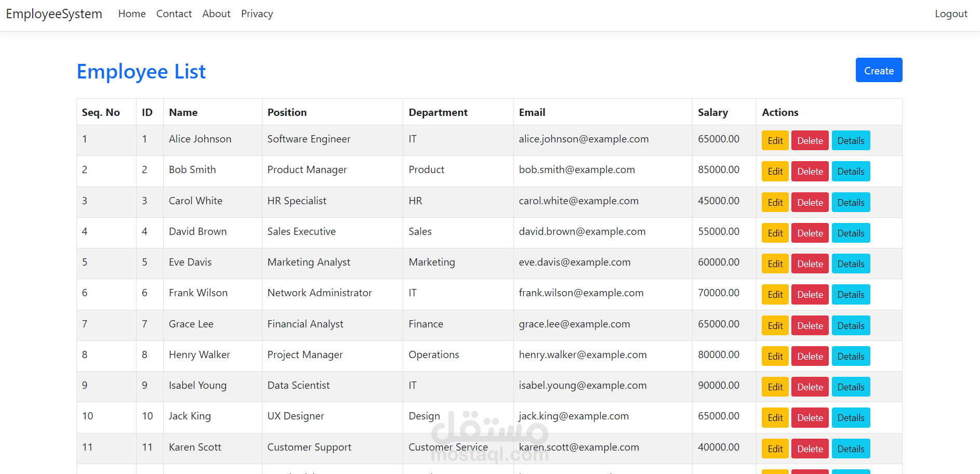Image resolution: width=980 pixels, height=474 pixels.
Task: Click Logout in the navbar
Action: [951, 14]
